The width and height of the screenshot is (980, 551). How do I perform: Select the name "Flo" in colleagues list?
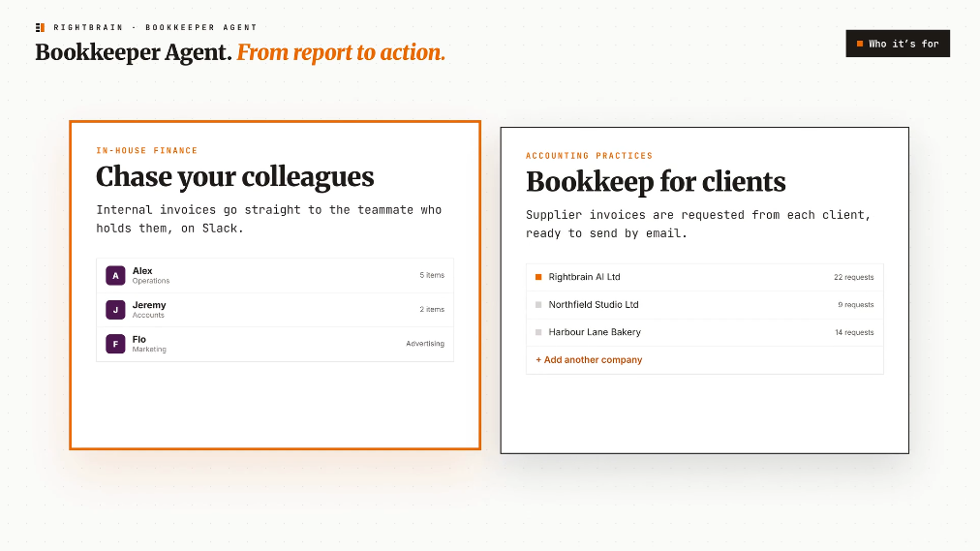[139, 339]
